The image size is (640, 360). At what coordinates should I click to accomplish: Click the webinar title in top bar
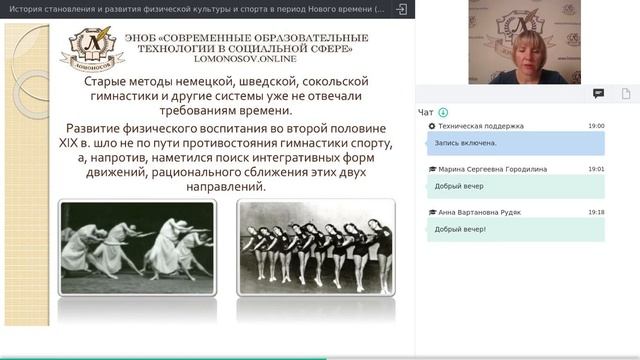tap(197, 9)
